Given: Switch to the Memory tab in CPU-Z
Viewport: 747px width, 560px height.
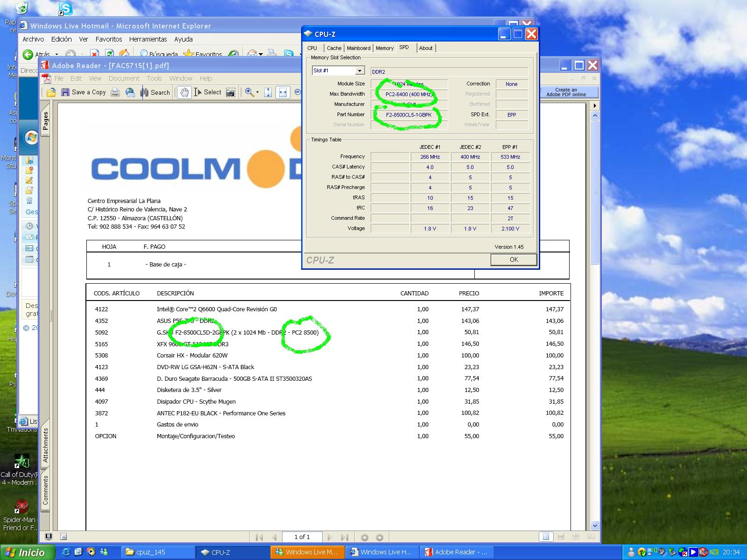Looking at the screenshot, I should (385, 48).
